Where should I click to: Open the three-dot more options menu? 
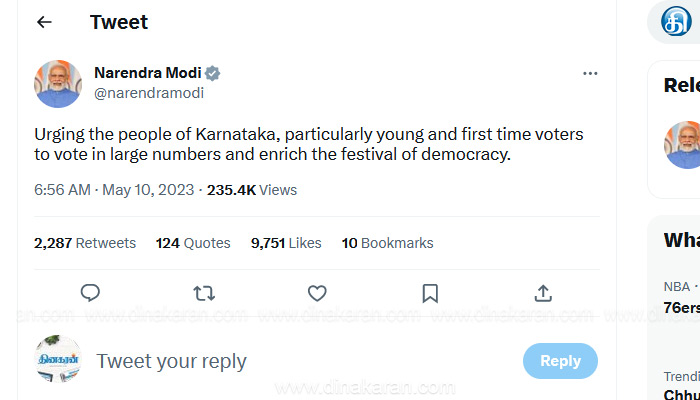pos(590,74)
